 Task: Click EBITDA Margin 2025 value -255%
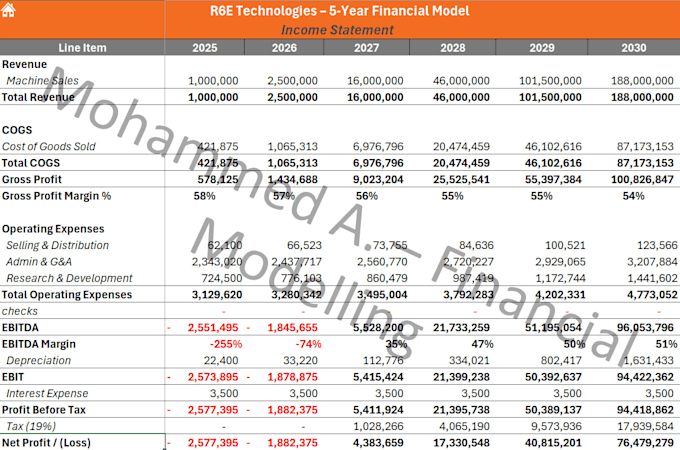point(226,344)
